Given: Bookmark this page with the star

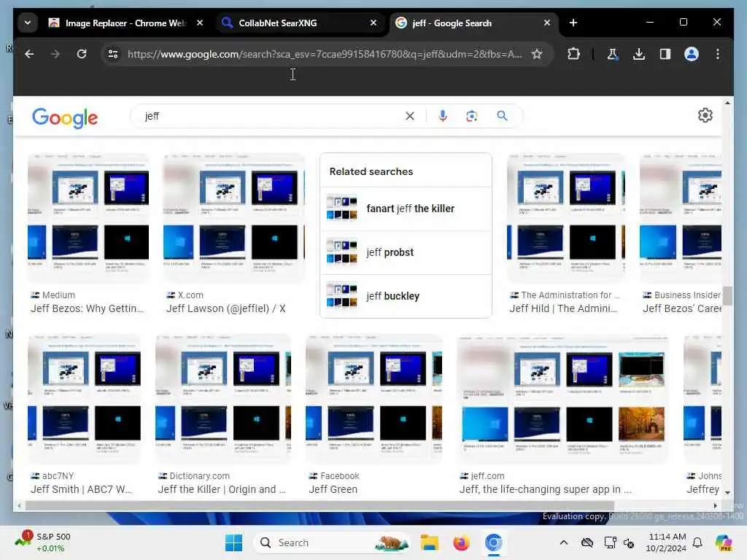Looking at the screenshot, I should pos(537,54).
